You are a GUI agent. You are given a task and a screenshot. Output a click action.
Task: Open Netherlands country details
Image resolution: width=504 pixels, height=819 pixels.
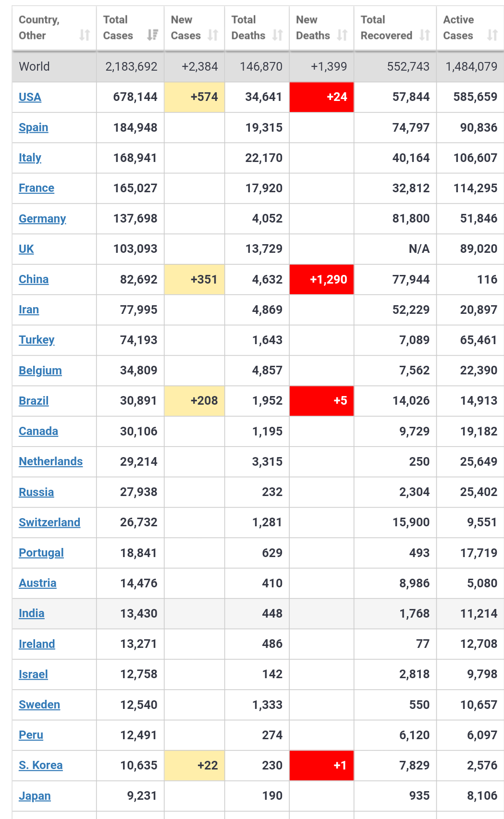(50, 461)
